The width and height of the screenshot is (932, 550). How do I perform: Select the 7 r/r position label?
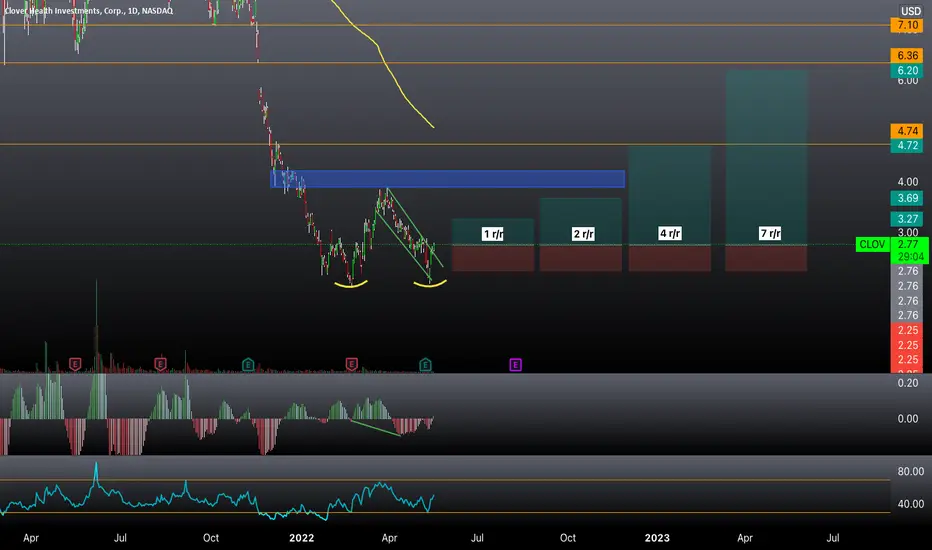(770, 233)
